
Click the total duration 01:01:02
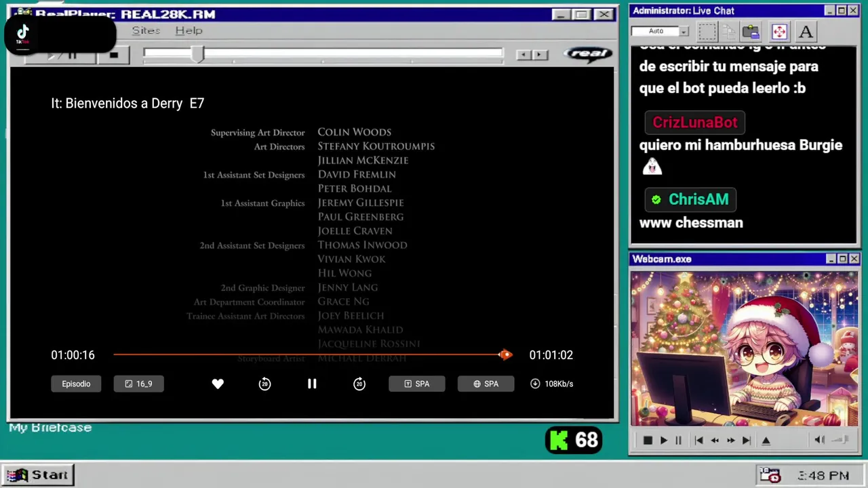pyautogui.click(x=551, y=355)
